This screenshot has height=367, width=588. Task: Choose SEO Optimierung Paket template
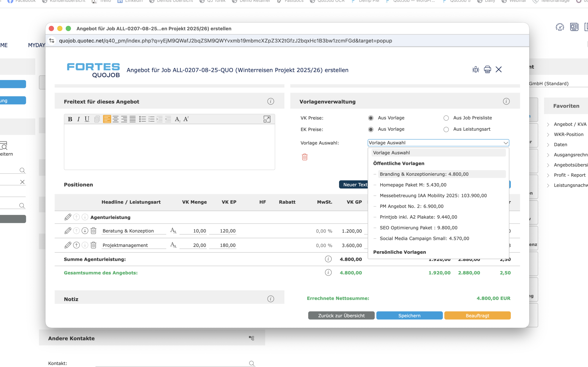(x=418, y=228)
